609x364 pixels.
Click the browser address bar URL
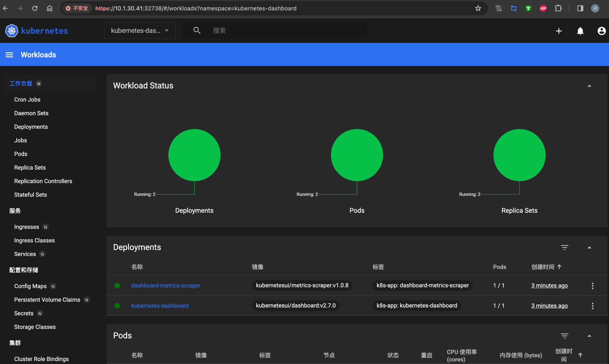click(x=196, y=8)
